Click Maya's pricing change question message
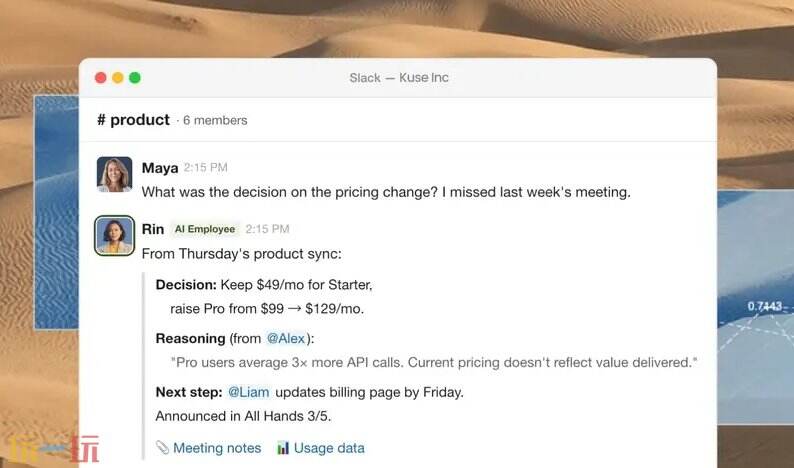Image resolution: width=794 pixels, height=468 pixels. (386, 192)
